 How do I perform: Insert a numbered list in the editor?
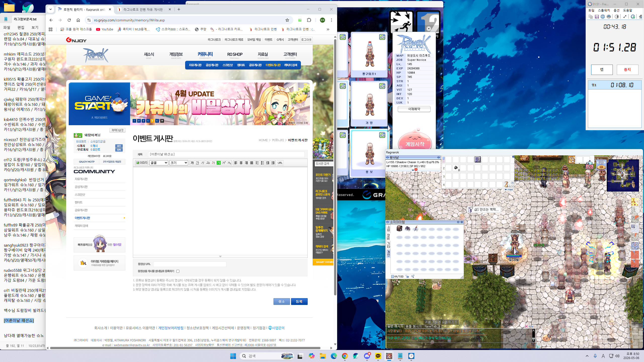[x=257, y=163]
